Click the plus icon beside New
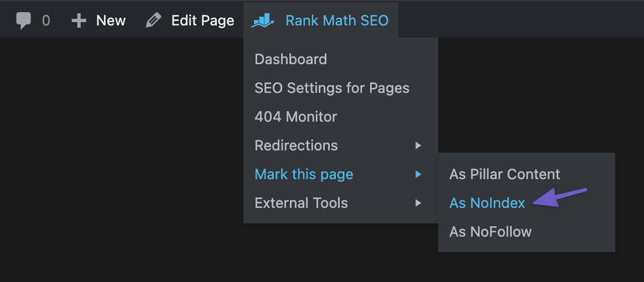644x282 pixels. click(x=79, y=20)
